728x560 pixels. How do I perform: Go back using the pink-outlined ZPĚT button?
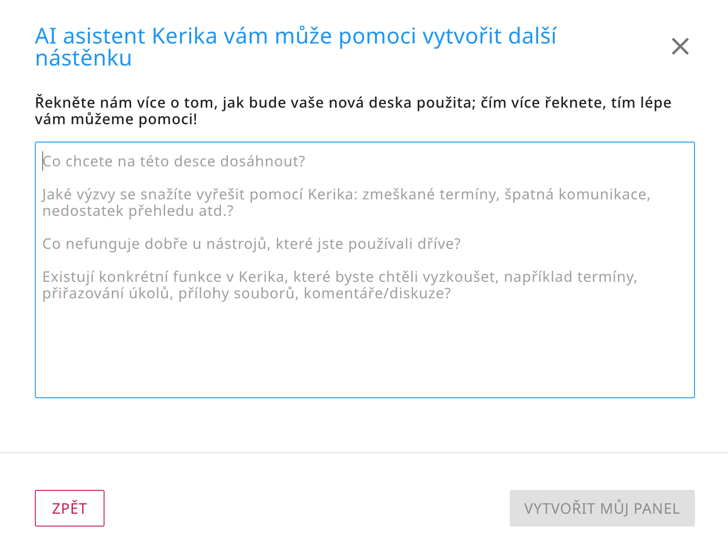tap(70, 508)
